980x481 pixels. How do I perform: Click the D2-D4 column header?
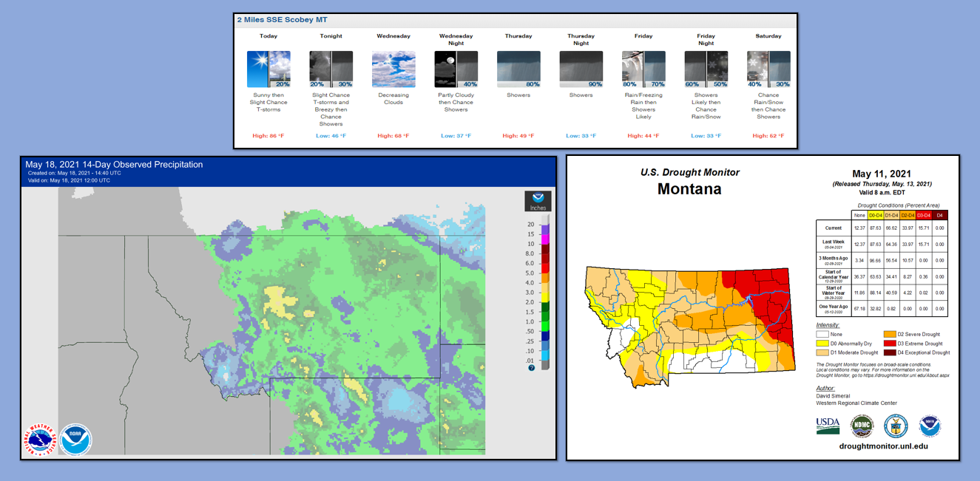908,216
